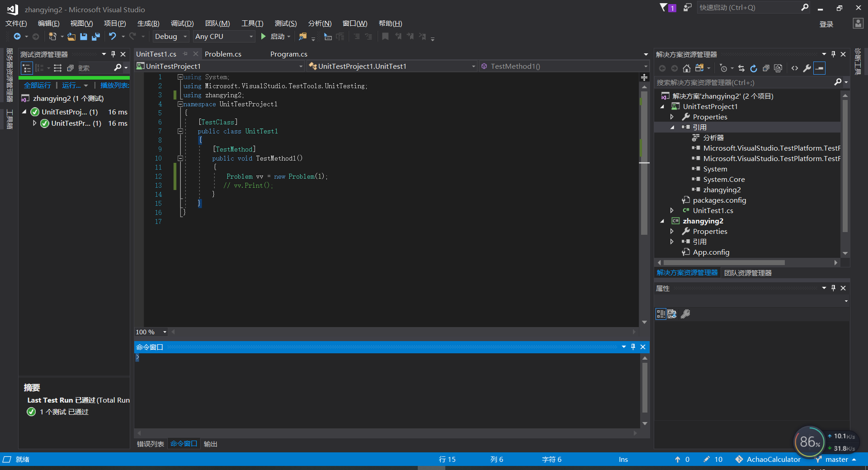Click the feedback smiley icon in the title bar
Viewport: 868px width, 470px height.
pyautogui.click(x=687, y=8)
